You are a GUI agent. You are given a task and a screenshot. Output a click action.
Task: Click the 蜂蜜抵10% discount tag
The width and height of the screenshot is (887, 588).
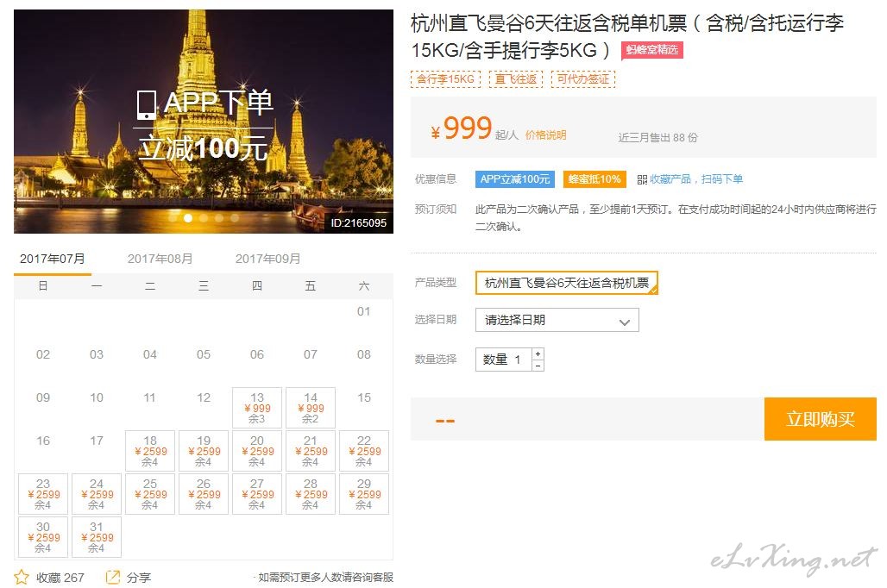[x=594, y=179]
